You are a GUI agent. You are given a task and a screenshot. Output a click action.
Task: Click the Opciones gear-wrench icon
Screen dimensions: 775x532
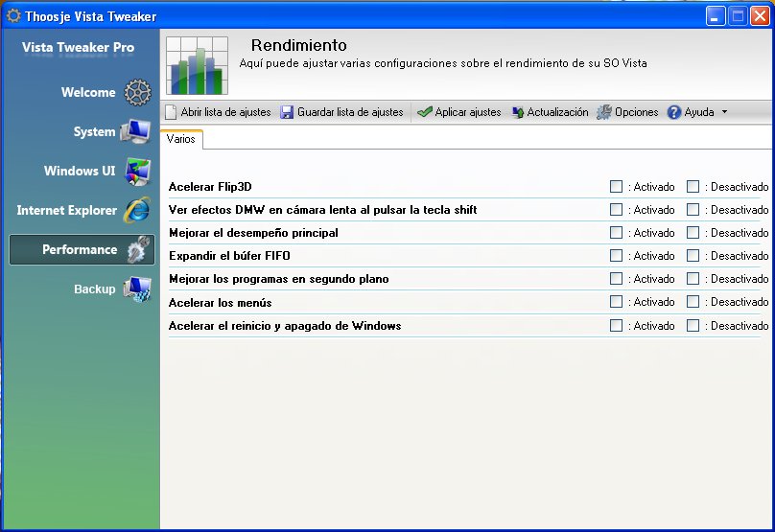pos(603,112)
